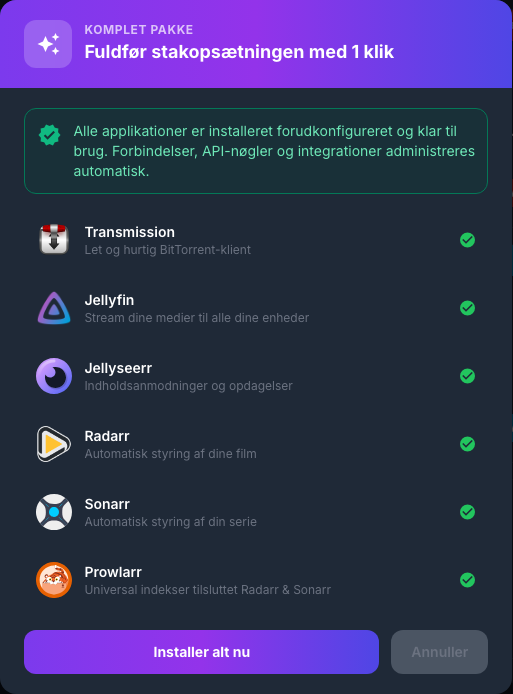Select the Prowlarr description text

[x=208, y=590]
